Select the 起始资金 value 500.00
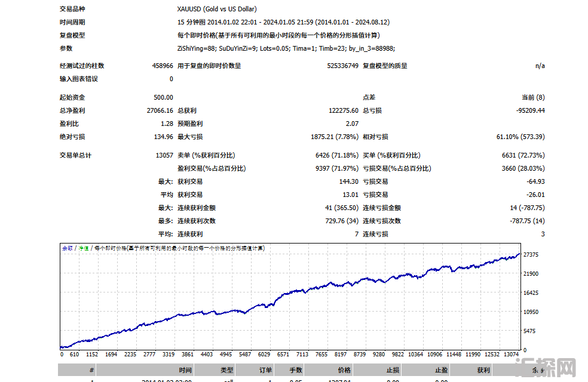Viewport: 588px width, 382px height. [x=163, y=97]
